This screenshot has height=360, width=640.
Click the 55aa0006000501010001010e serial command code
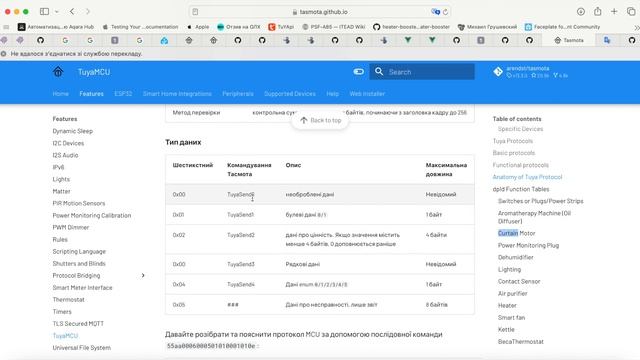pyautogui.click(x=211, y=346)
